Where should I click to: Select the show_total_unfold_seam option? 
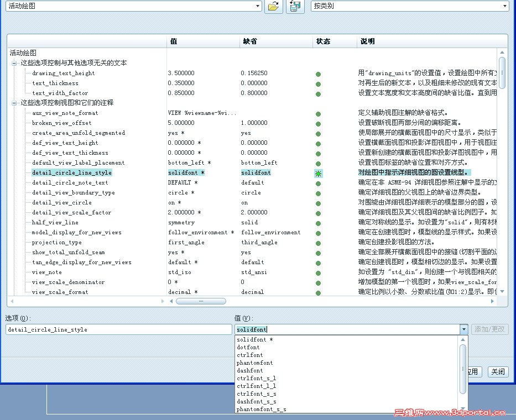tap(68, 252)
